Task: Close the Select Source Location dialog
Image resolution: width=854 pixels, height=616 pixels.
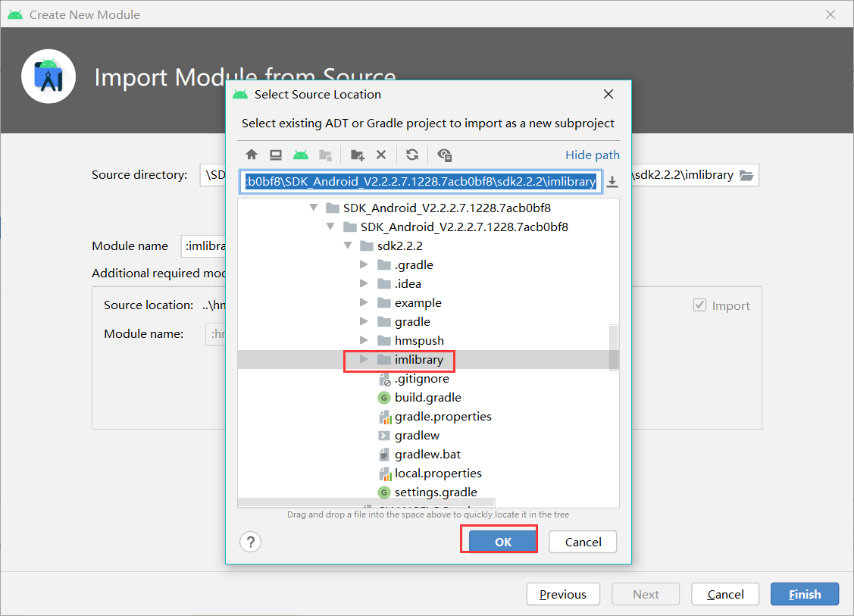Action: point(608,94)
